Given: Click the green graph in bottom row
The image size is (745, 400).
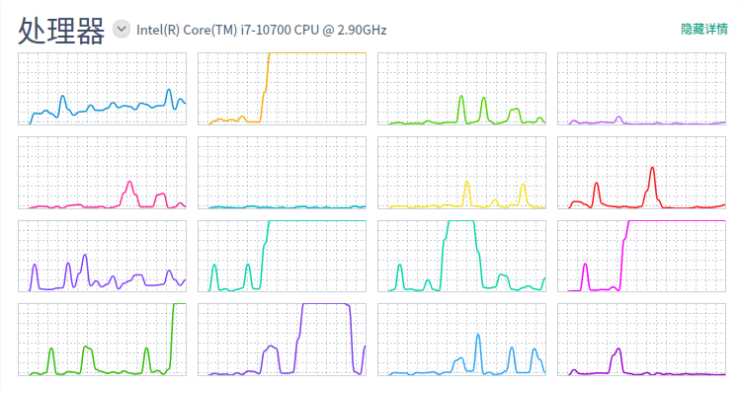Looking at the screenshot, I should tap(102, 340).
